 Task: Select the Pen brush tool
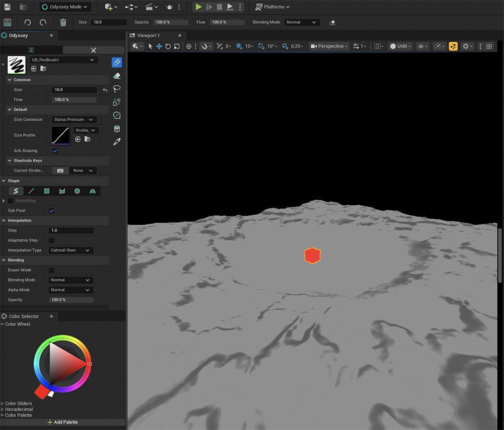(117, 62)
